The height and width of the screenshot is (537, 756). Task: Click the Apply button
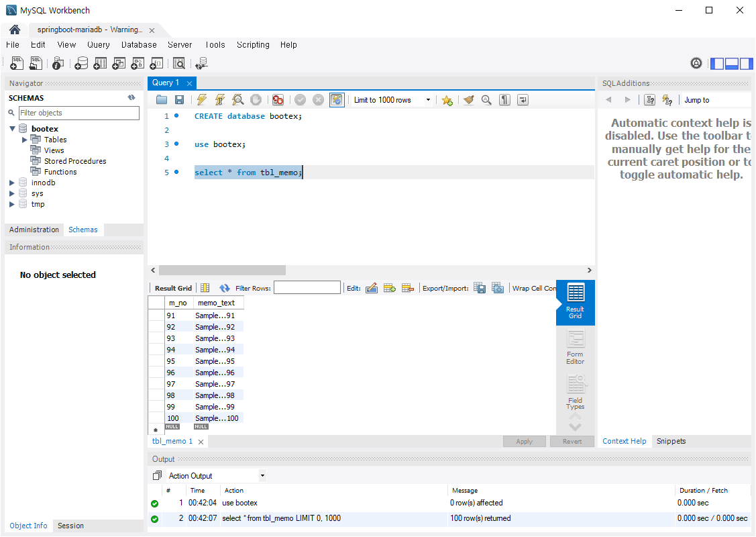click(x=524, y=441)
